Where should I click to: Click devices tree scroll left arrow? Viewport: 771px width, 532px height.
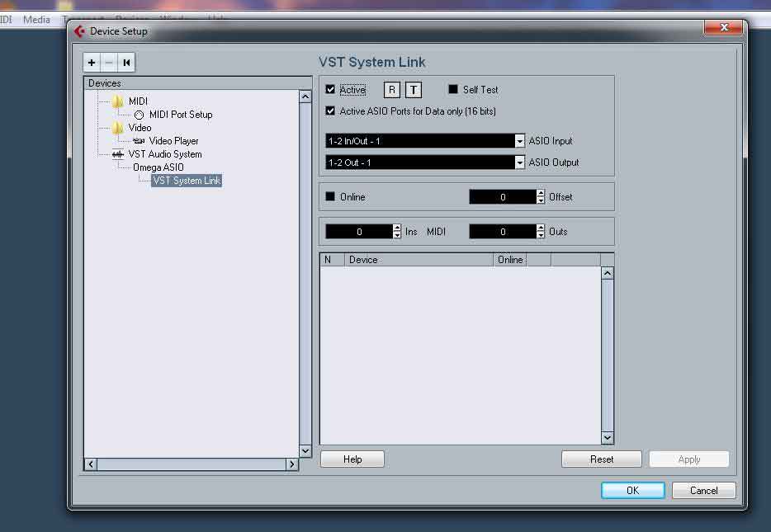pos(91,464)
